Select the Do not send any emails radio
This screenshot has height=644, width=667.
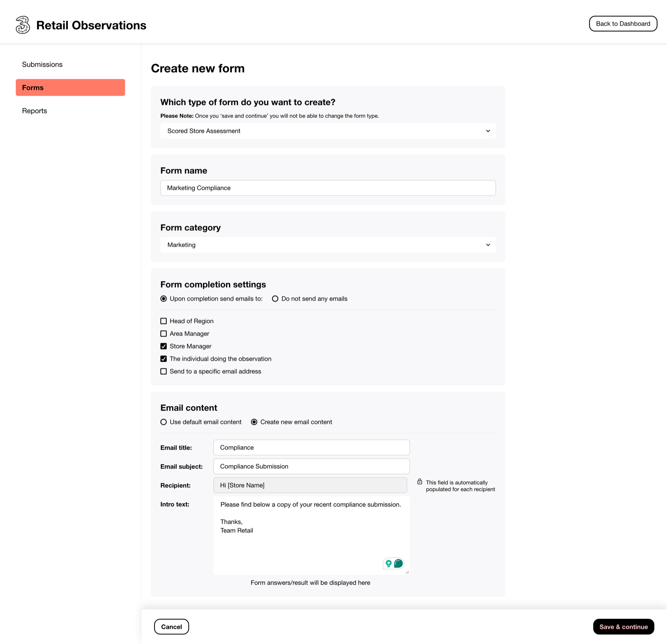pos(275,298)
